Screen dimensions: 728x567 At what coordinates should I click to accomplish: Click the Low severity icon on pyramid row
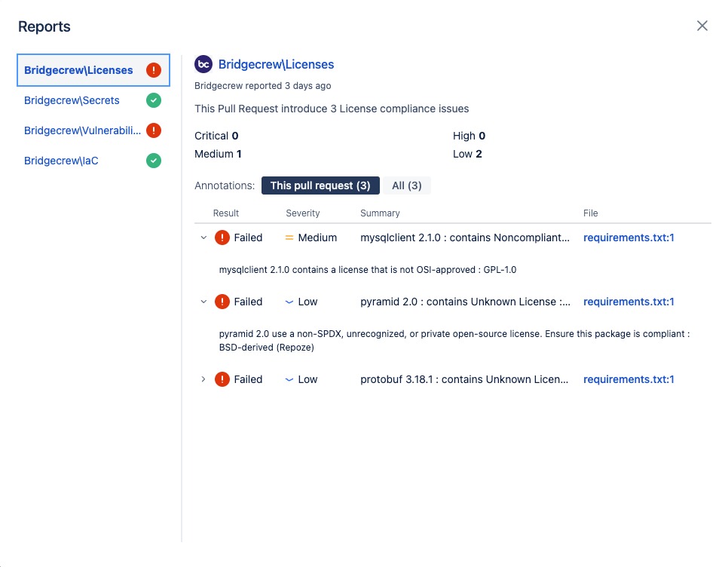pyautogui.click(x=289, y=302)
